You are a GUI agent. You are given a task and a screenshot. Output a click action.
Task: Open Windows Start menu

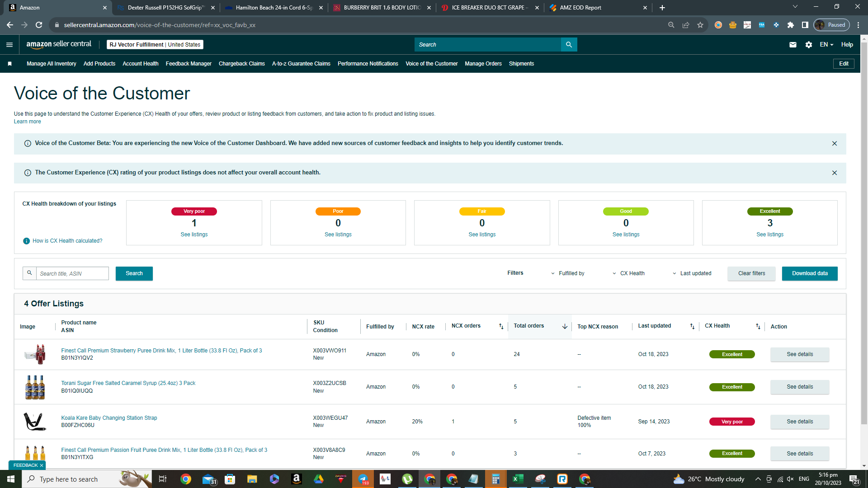pos(11,479)
